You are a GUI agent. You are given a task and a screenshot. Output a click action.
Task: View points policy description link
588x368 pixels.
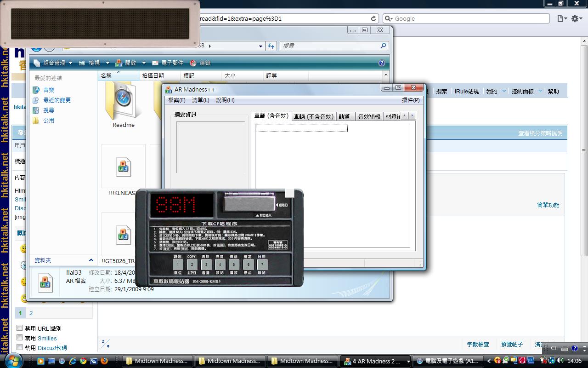540,133
